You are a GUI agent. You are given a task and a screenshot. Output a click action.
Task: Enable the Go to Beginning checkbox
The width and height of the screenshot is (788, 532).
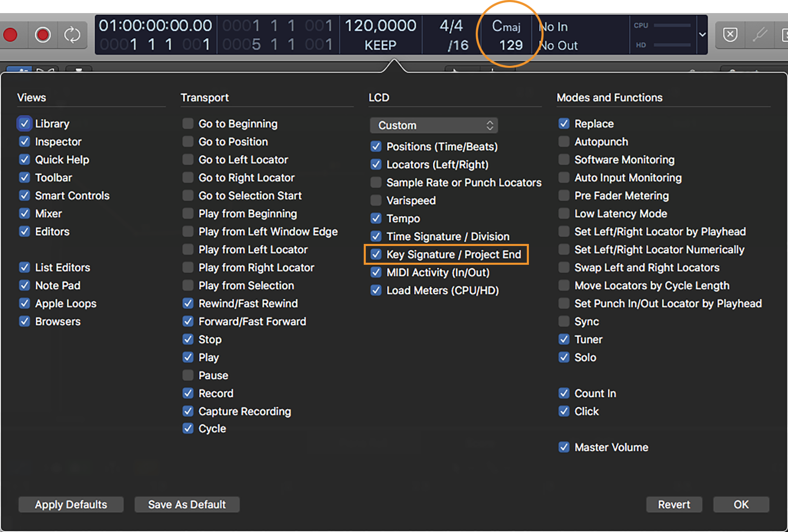click(188, 123)
